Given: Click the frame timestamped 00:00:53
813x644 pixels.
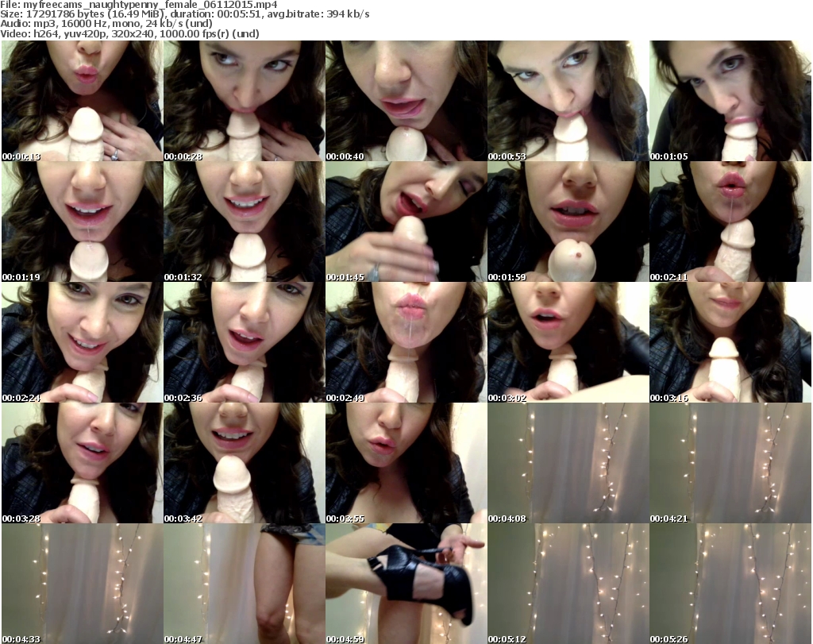Looking at the screenshot, I should (568, 101).
